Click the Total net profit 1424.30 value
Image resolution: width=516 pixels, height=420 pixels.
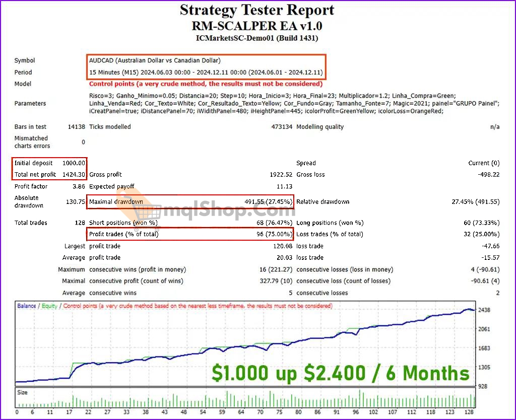coord(74,175)
